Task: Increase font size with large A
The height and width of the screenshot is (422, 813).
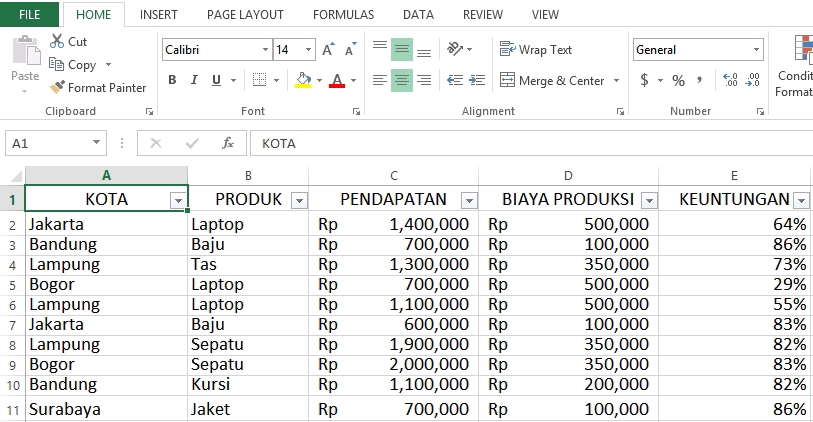Action: pos(328,50)
